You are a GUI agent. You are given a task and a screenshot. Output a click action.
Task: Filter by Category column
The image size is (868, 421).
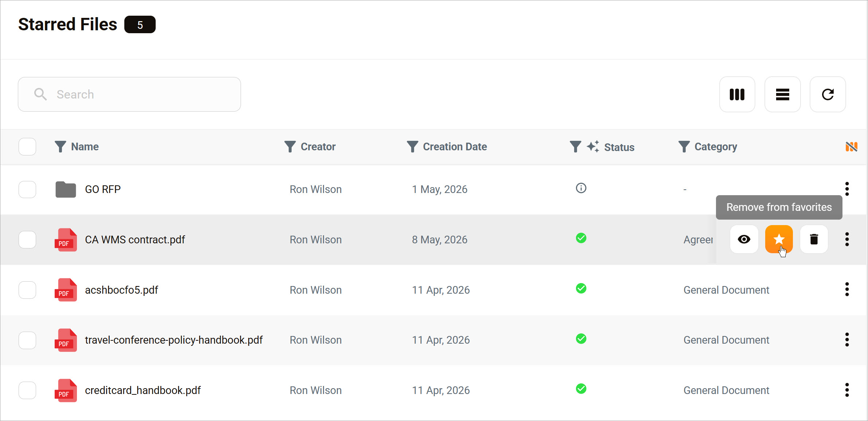pyautogui.click(x=684, y=147)
